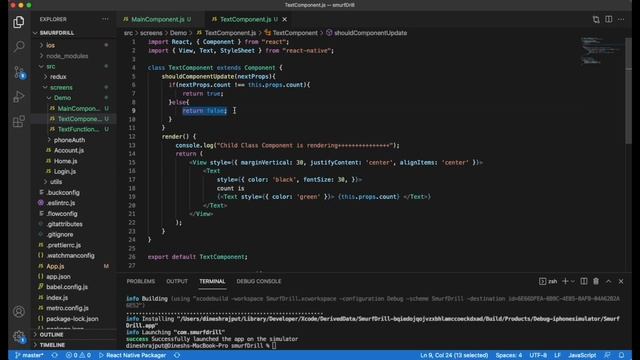Close the TextComponent.js tab
The width and height of the screenshot is (640, 360).
point(284,19)
